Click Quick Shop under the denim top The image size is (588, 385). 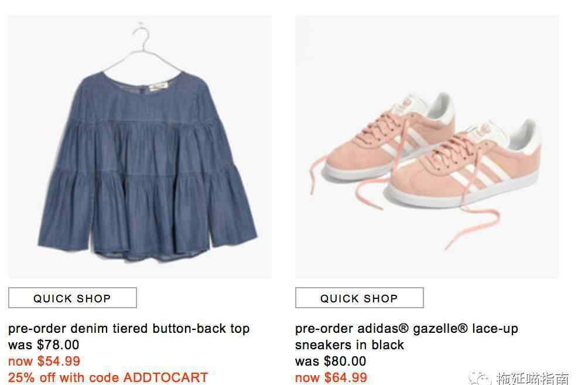tap(73, 298)
